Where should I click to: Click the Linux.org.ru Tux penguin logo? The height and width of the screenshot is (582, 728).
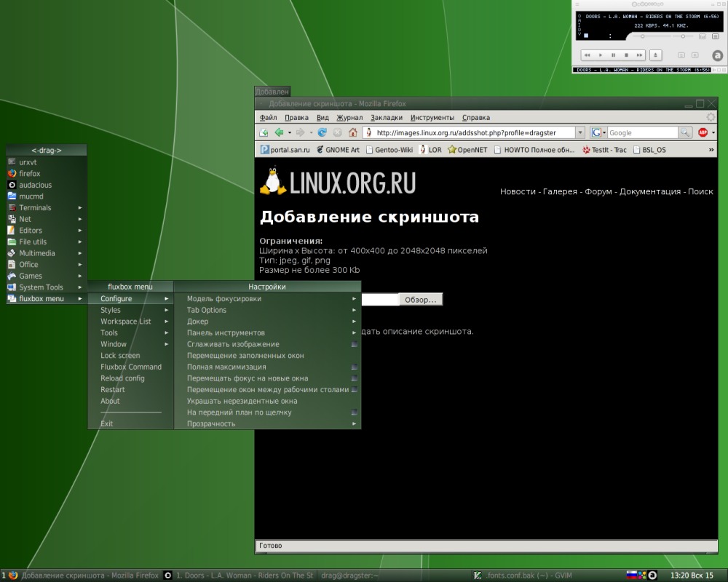(x=272, y=180)
